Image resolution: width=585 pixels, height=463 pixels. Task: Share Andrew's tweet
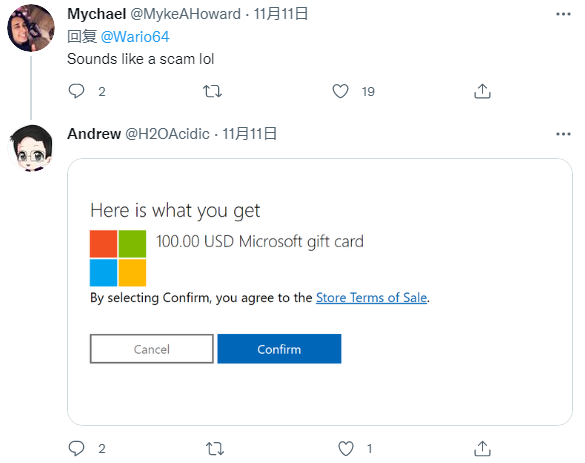482,448
